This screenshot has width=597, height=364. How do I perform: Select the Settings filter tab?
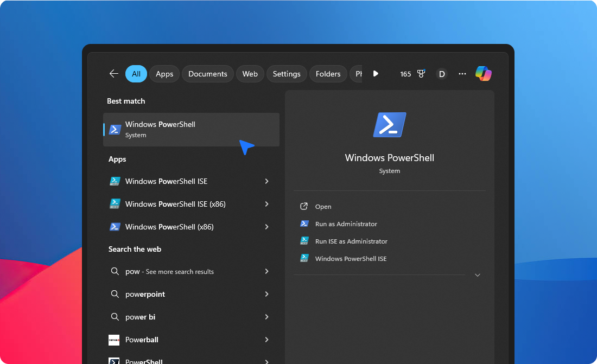click(287, 74)
